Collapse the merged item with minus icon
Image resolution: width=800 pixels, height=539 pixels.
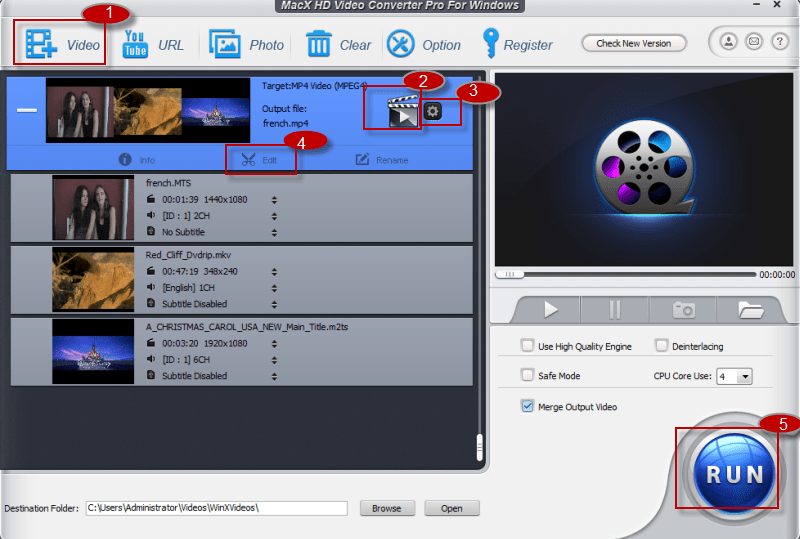[27, 110]
